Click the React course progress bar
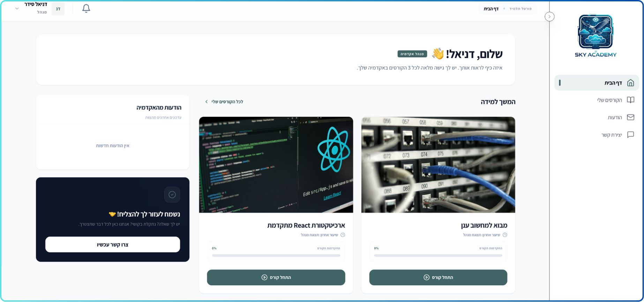This screenshot has width=644, height=302. tap(276, 255)
